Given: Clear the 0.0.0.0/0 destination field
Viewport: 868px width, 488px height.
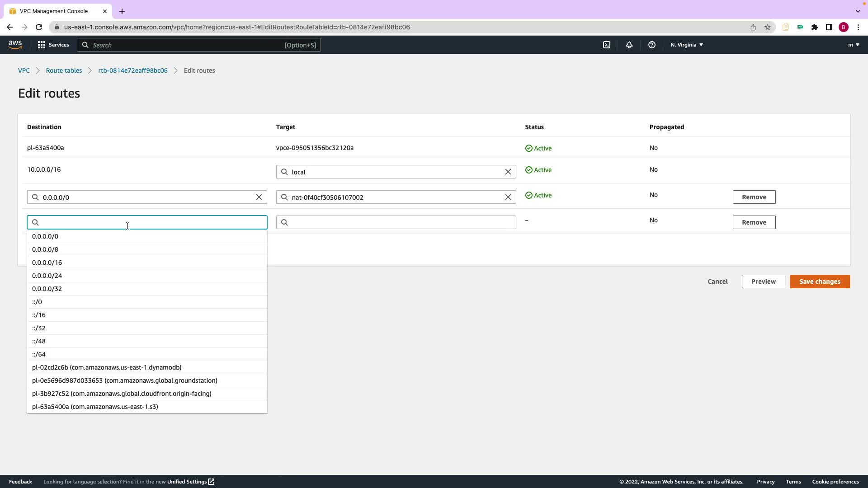Looking at the screenshot, I should click(x=259, y=197).
